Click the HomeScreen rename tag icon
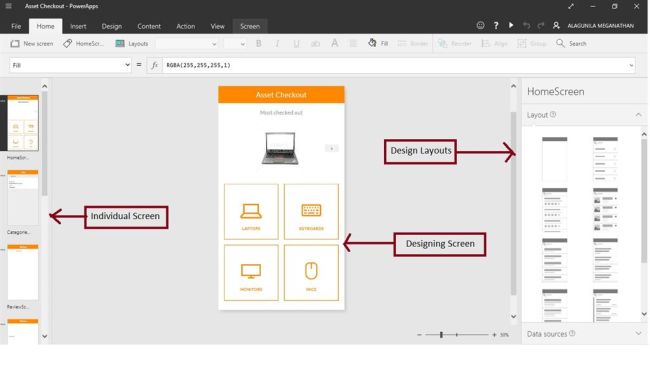The height and width of the screenshot is (365, 650). tap(68, 43)
